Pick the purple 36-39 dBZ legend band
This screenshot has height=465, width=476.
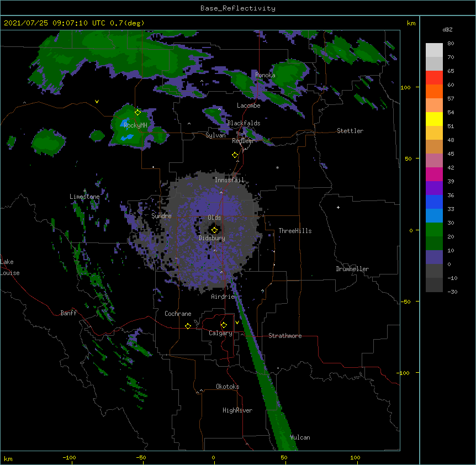434,188
